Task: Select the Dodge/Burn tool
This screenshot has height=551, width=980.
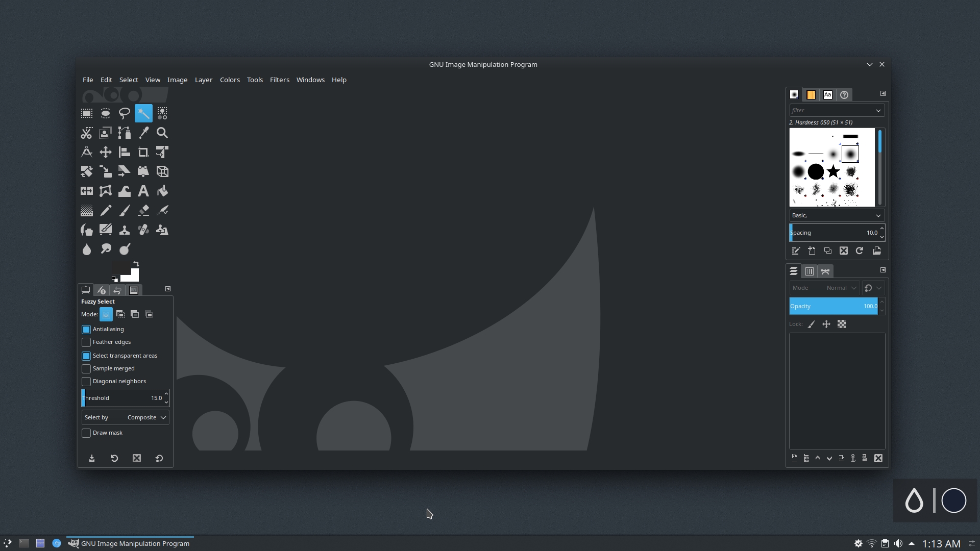Action: (x=125, y=249)
